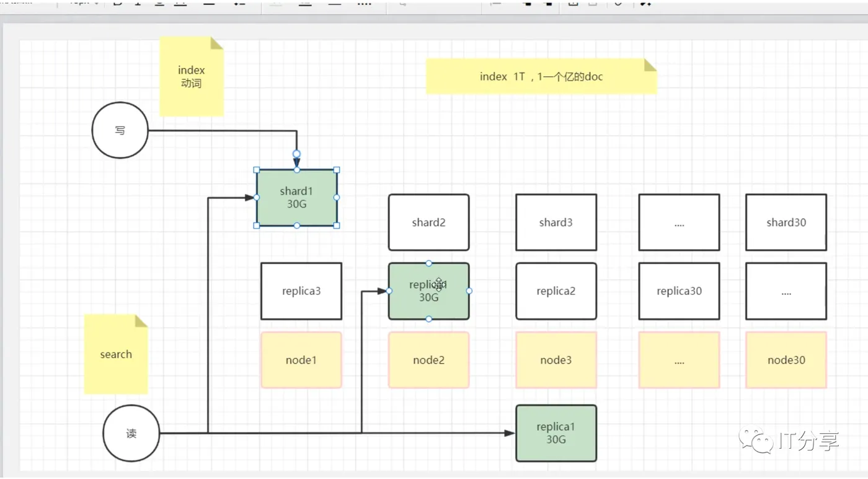This screenshot has height=479, width=868.
Task: Select the node2 box
Action: click(x=429, y=360)
